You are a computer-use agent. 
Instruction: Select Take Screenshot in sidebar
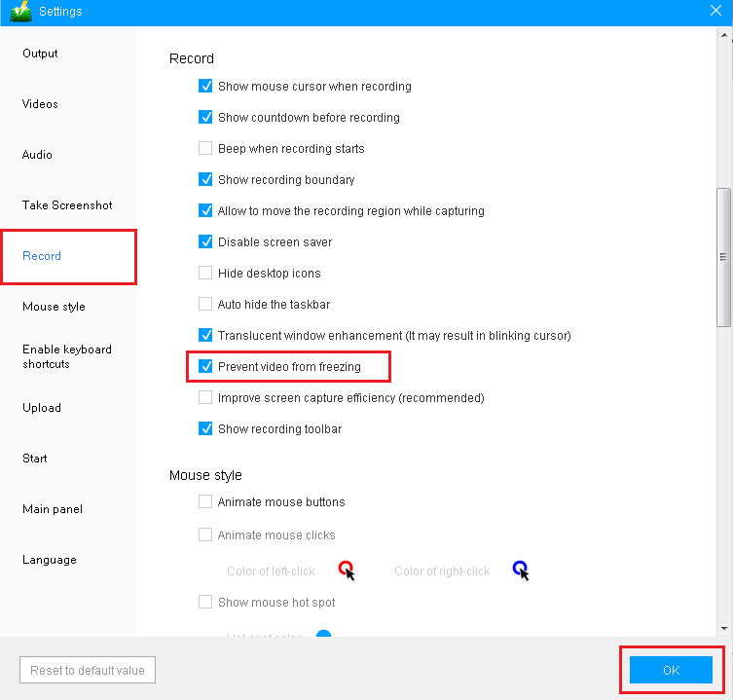pos(67,205)
